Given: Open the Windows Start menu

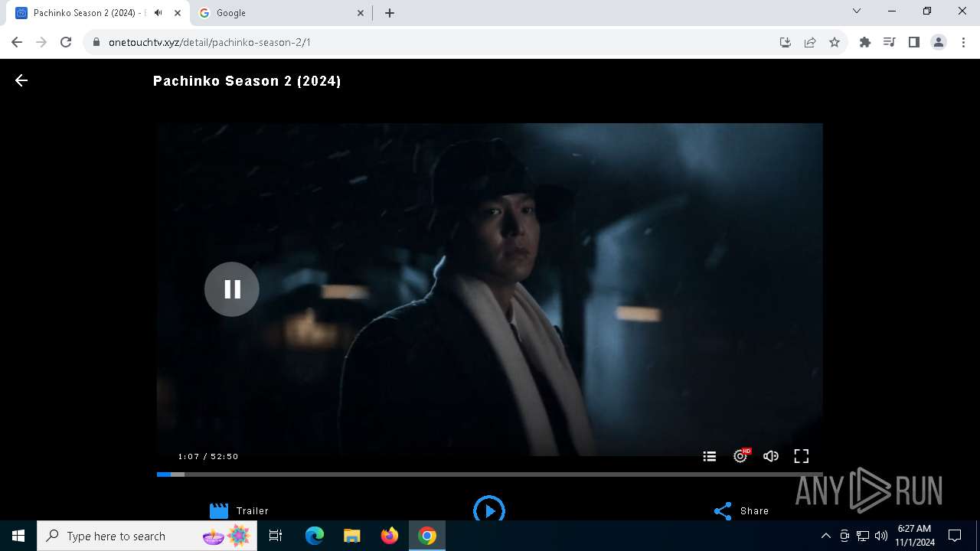Looking at the screenshot, I should pos(18,536).
